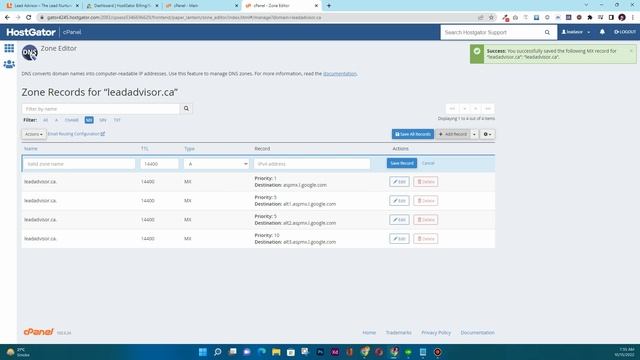The width and height of the screenshot is (640, 360).
Task: Filter records by TXT type
Action: click(x=117, y=120)
